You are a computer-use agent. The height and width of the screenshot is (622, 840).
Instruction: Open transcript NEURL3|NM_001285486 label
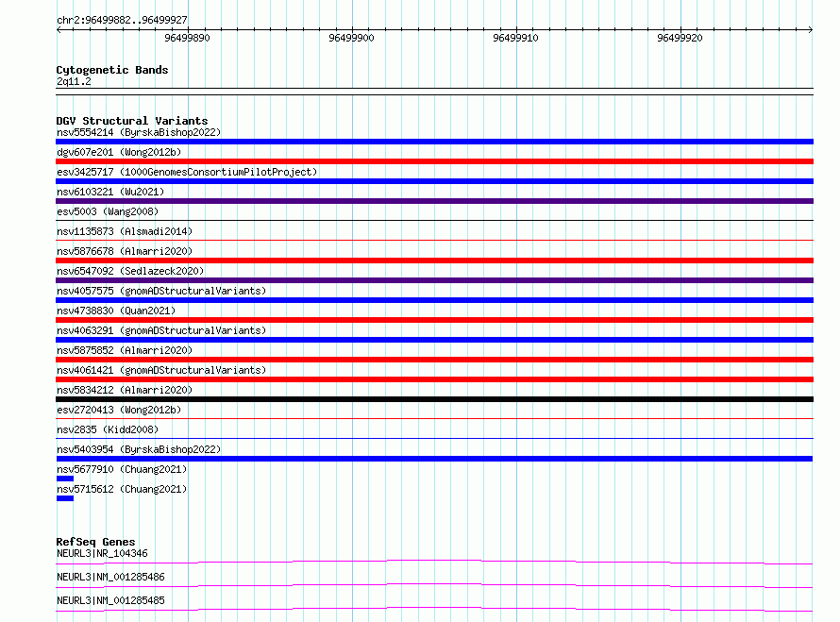point(110,577)
